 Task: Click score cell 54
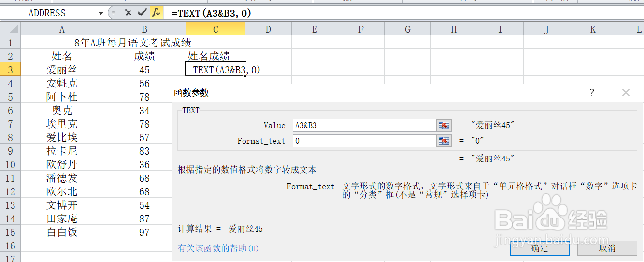[x=138, y=205]
